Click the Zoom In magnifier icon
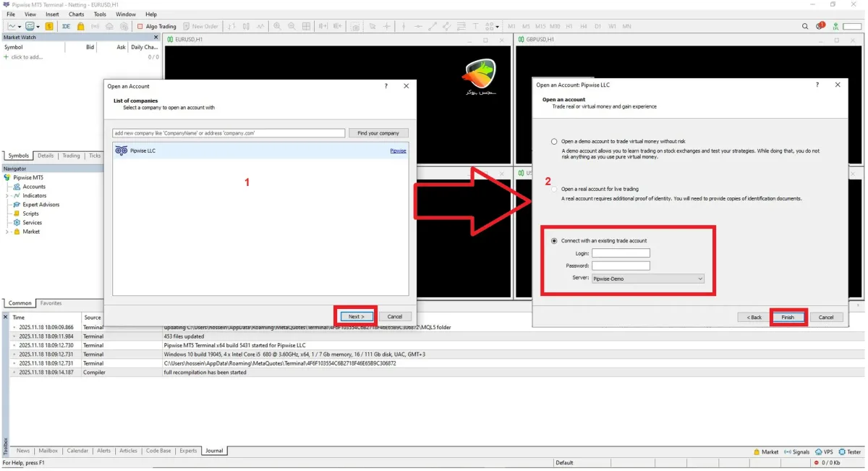Viewport: 868px width, 471px height. pyautogui.click(x=277, y=26)
